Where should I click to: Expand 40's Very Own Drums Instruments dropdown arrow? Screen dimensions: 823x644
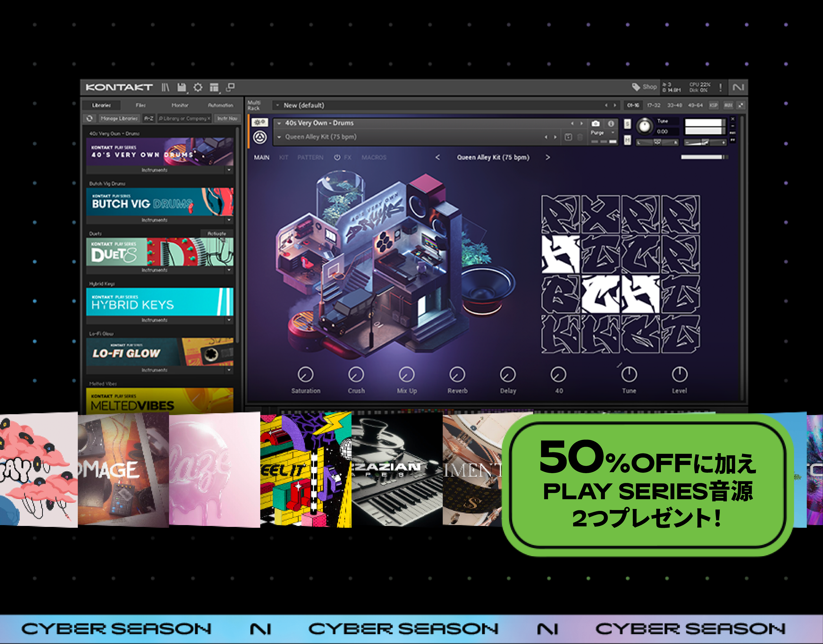coord(229,170)
